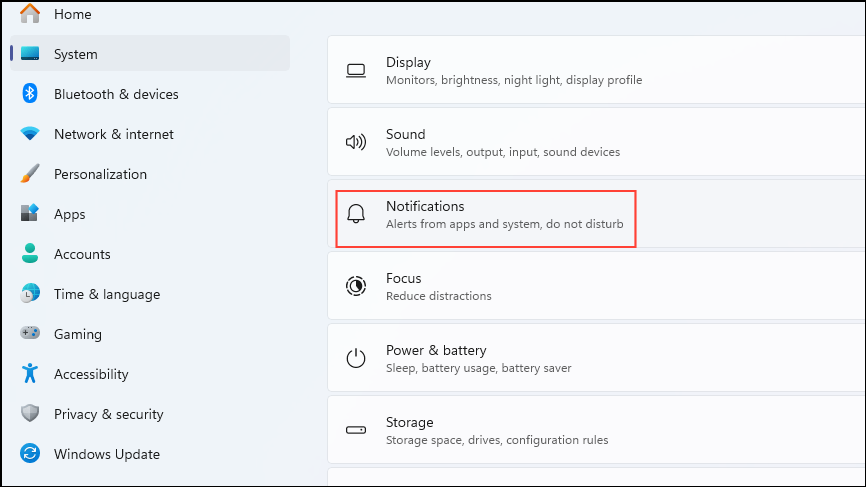Viewport: 866px width, 487px height.
Task: Click the Focus timer icon
Action: click(356, 286)
